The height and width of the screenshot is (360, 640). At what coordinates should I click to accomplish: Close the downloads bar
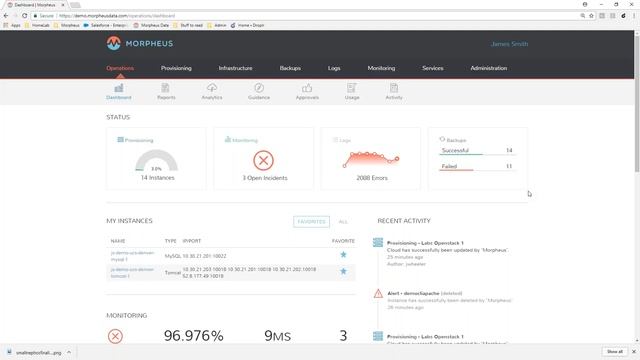click(633, 351)
